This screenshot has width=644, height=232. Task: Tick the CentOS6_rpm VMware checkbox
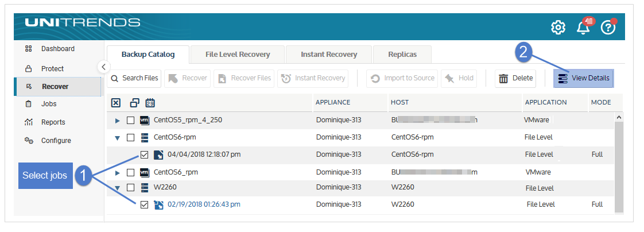[x=130, y=172]
